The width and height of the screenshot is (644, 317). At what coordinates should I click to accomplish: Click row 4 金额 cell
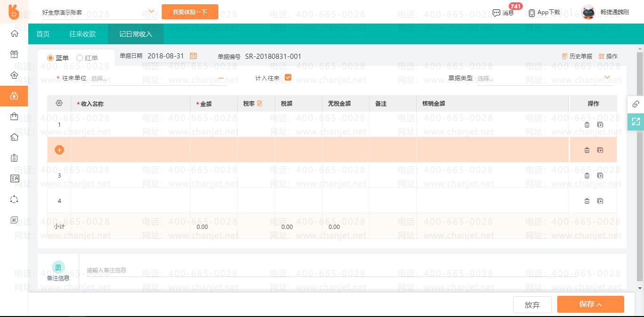click(214, 201)
